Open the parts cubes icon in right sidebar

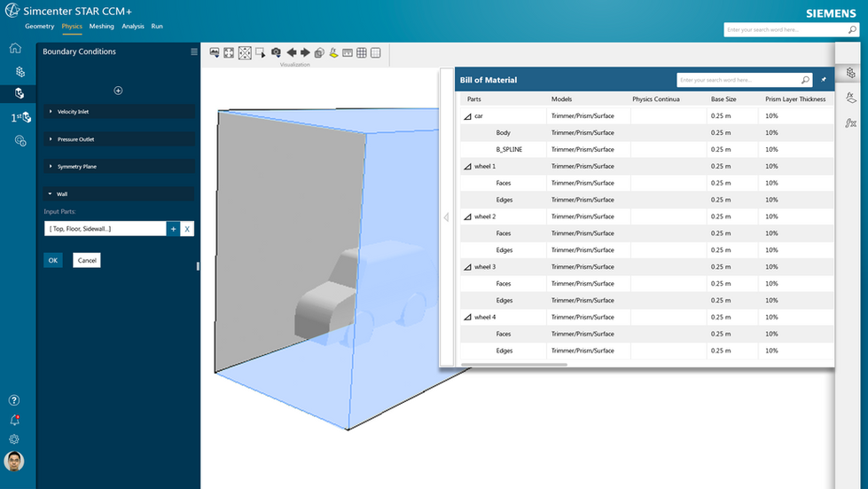[x=851, y=73]
